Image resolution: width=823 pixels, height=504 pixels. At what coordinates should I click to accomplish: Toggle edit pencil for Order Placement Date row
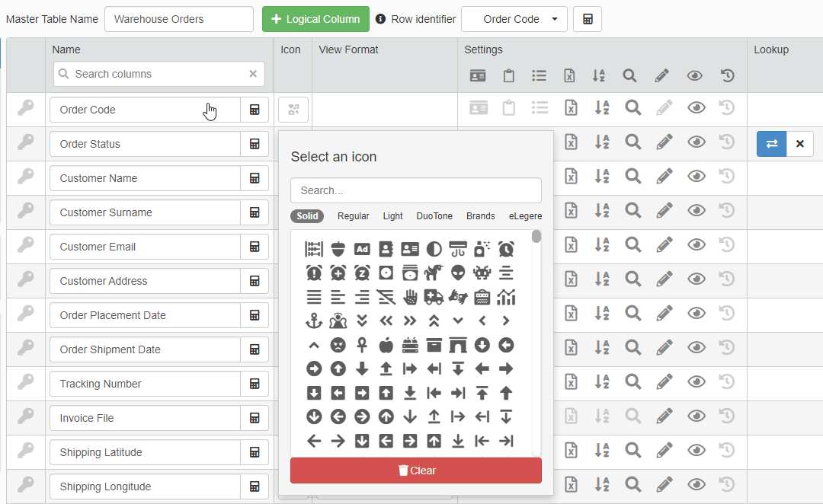pyautogui.click(x=663, y=313)
